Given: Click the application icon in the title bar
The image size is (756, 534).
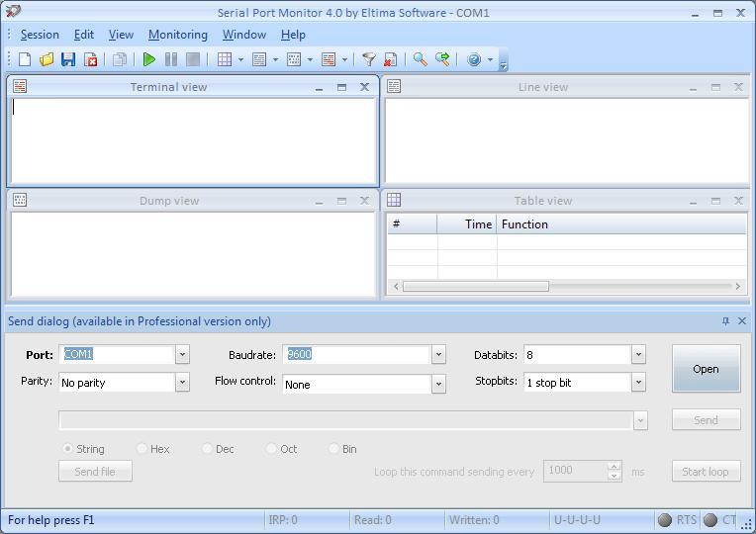Looking at the screenshot, I should point(13,11).
